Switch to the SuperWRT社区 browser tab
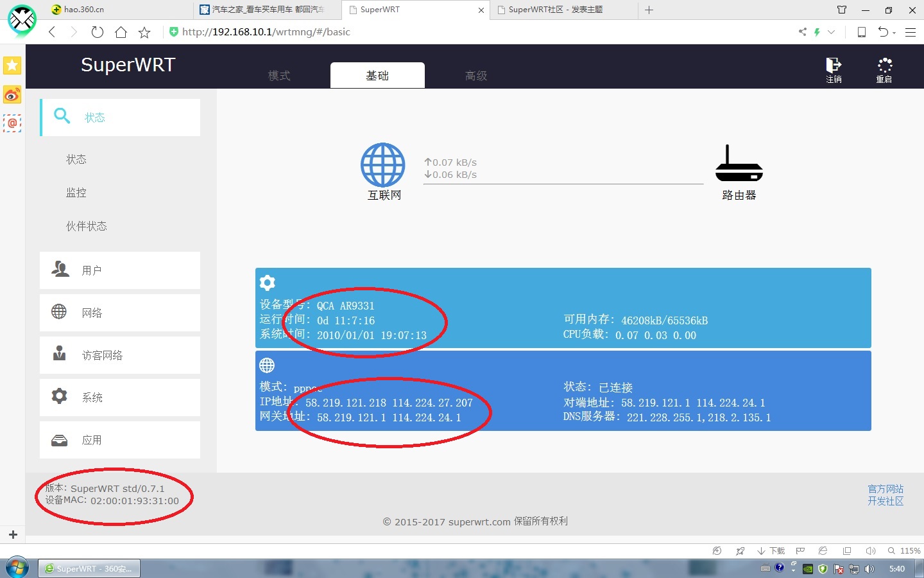Image resolution: width=924 pixels, height=578 pixels. 563,10
